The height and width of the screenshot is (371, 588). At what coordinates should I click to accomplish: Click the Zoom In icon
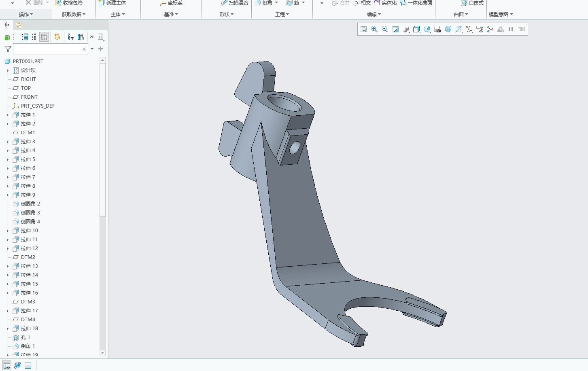coord(374,29)
